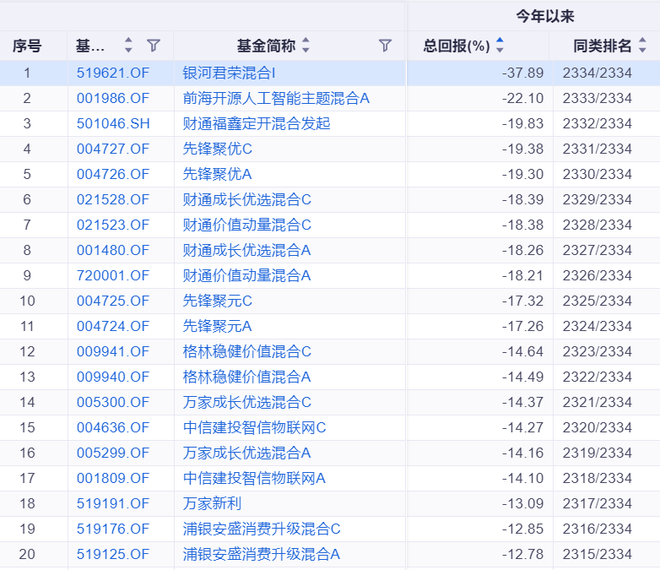Open the filter for the fund code column
The height and width of the screenshot is (570, 660).
coord(153,46)
